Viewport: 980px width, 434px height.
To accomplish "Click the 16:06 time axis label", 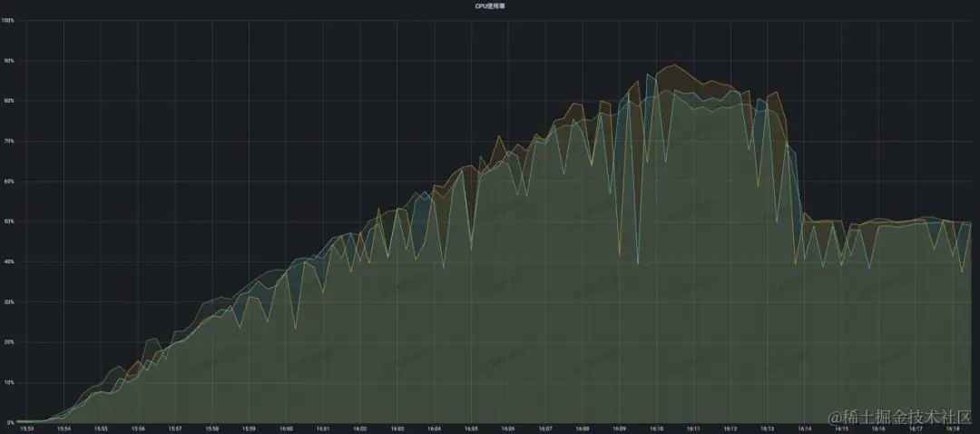I will 509,429.
